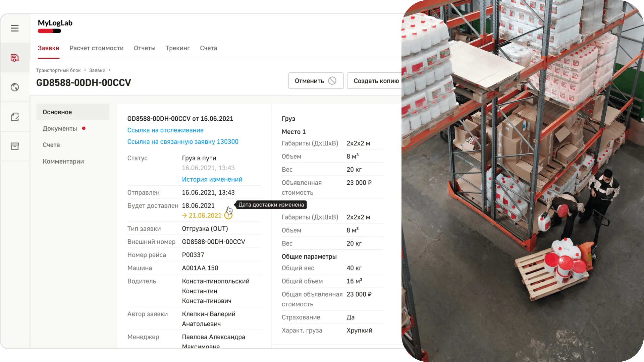Image resolution: width=644 pixels, height=362 pixels.
Task: Open История изменений status history
Action: (212, 179)
